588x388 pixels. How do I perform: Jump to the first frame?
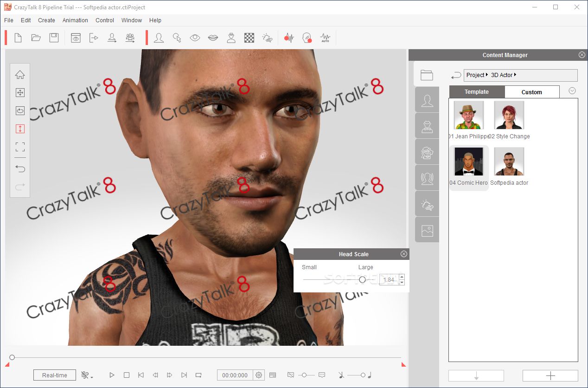141,375
